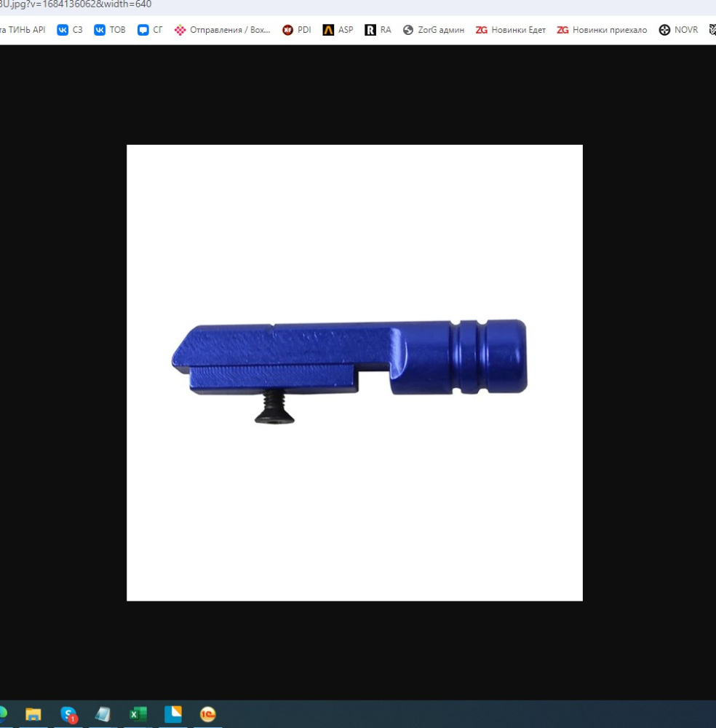
Task: Open the 1C app from the taskbar
Action: pos(207,714)
